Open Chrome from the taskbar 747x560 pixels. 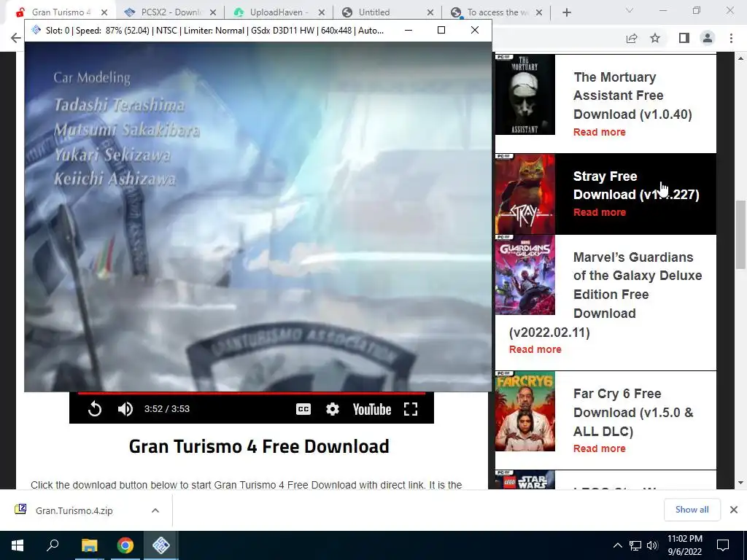coord(125,545)
